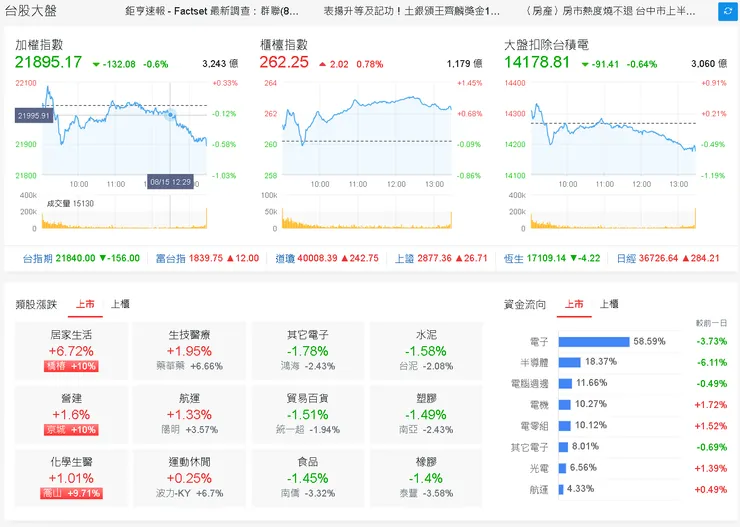Click the 富台指 1839.75 ticker
The width and height of the screenshot is (740, 527).
pos(207,259)
